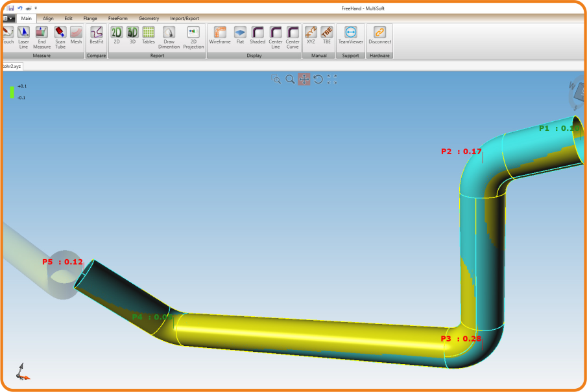587x392 pixels.
Task: Expand the quick access toolbar dropdown arrow
Action: pos(36,8)
